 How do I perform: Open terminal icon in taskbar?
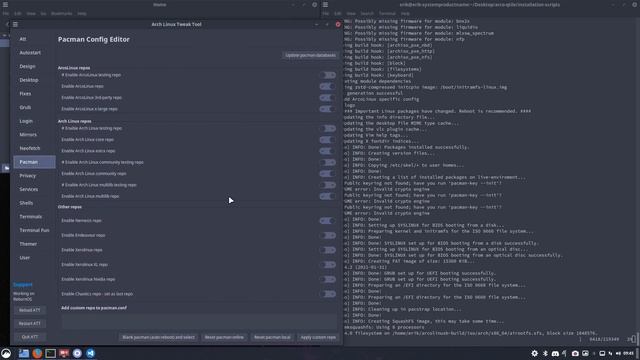pyautogui.click(x=50, y=353)
